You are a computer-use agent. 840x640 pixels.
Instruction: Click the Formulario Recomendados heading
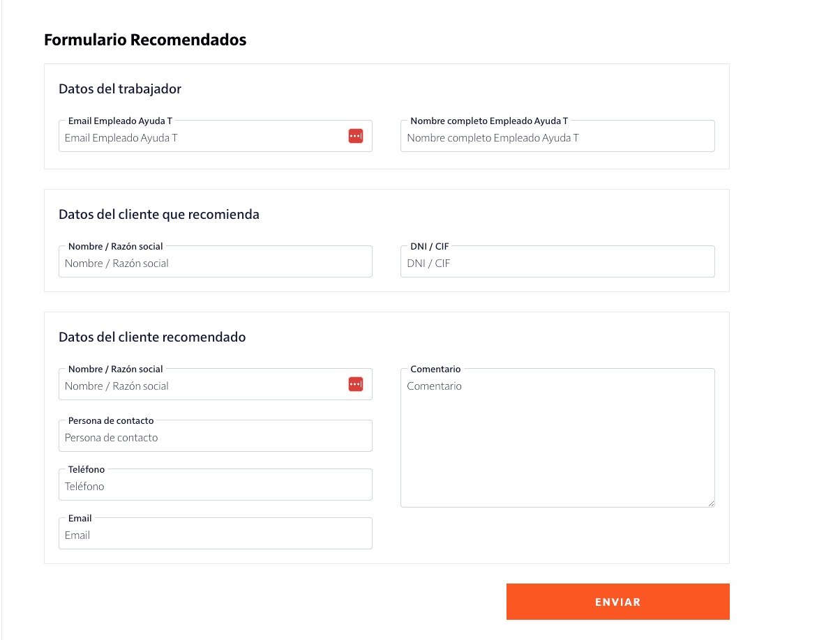145,40
